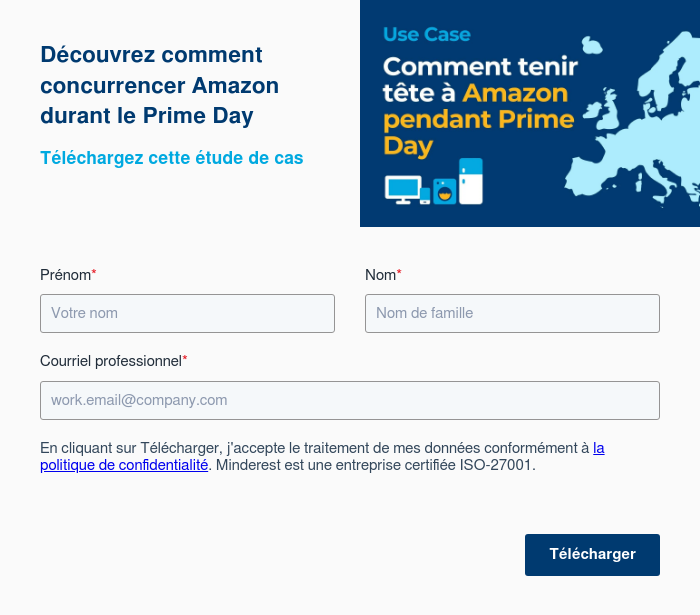Click the washing machine icon
This screenshot has width=700, height=615.
[444, 191]
